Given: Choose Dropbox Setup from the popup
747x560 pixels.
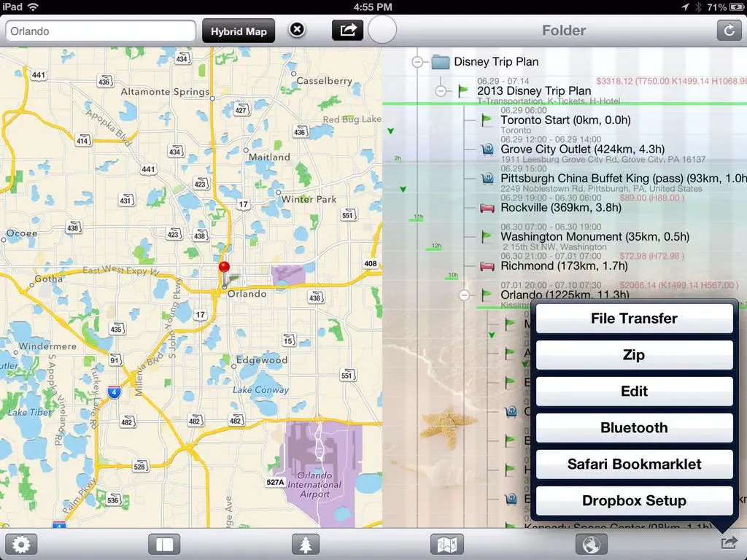Looking at the screenshot, I should [x=634, y=500].
